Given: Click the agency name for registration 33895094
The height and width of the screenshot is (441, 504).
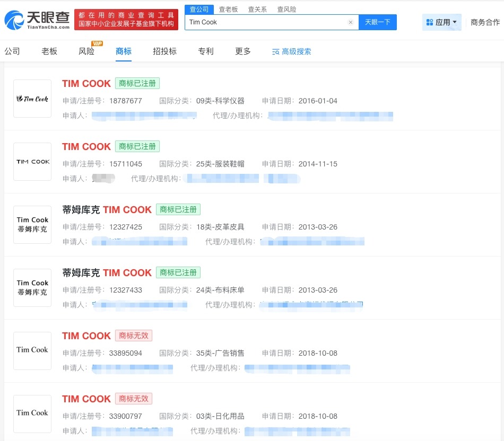Looking at the screenshot, I should (297, 368).
